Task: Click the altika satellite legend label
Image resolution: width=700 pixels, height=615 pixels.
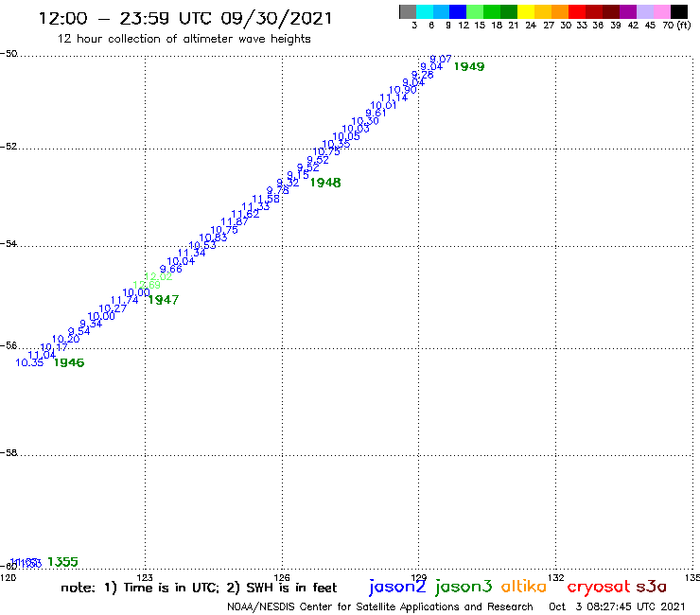Action: point(524,587)
